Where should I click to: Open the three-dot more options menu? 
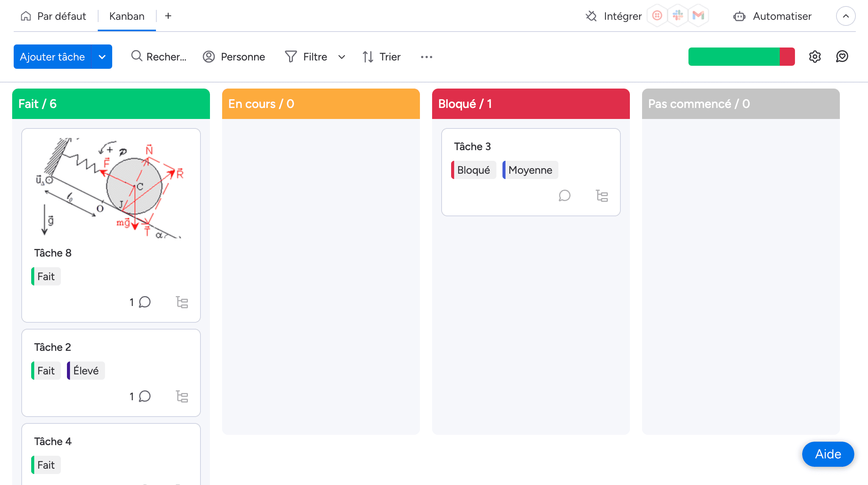426,57
